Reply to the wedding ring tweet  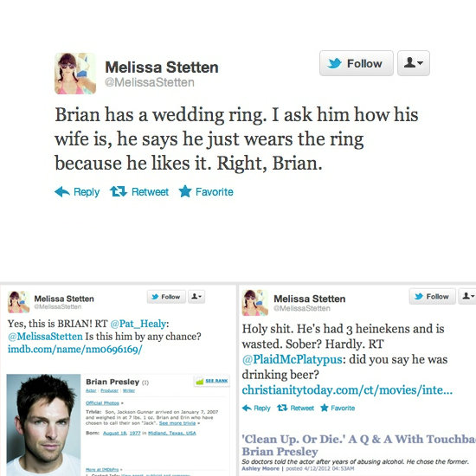click(77, 192)
